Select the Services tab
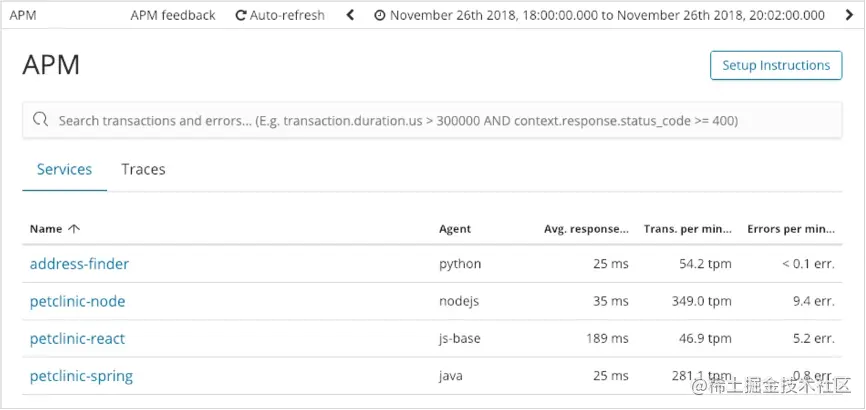Image resolution: width=866 pixels, height=410 pixels. (x=64, y=170)
